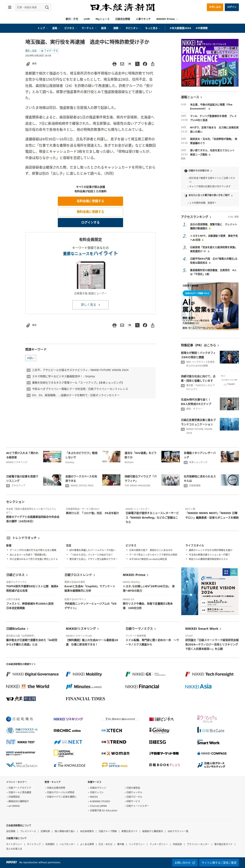This screenshot has width=245, height=868.
Task: Open the hamburger menu icon
Action: click(10, 7)
